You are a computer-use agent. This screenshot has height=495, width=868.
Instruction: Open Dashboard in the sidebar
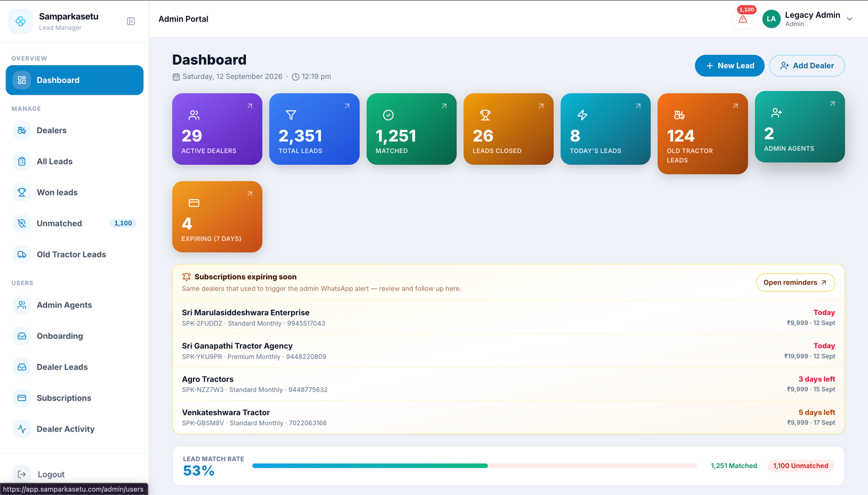pos(74,80)
